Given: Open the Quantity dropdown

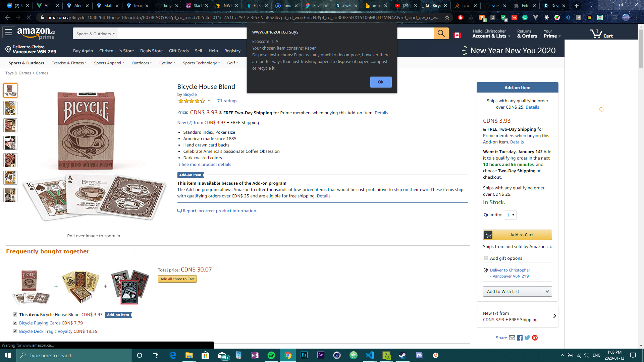Looking at the screenshot, I should [510, 215].
